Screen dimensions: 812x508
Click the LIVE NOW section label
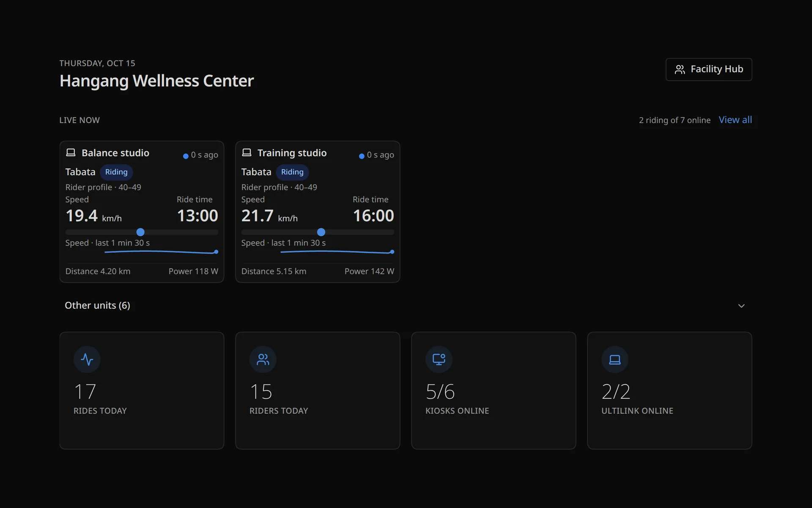(80, 120)
